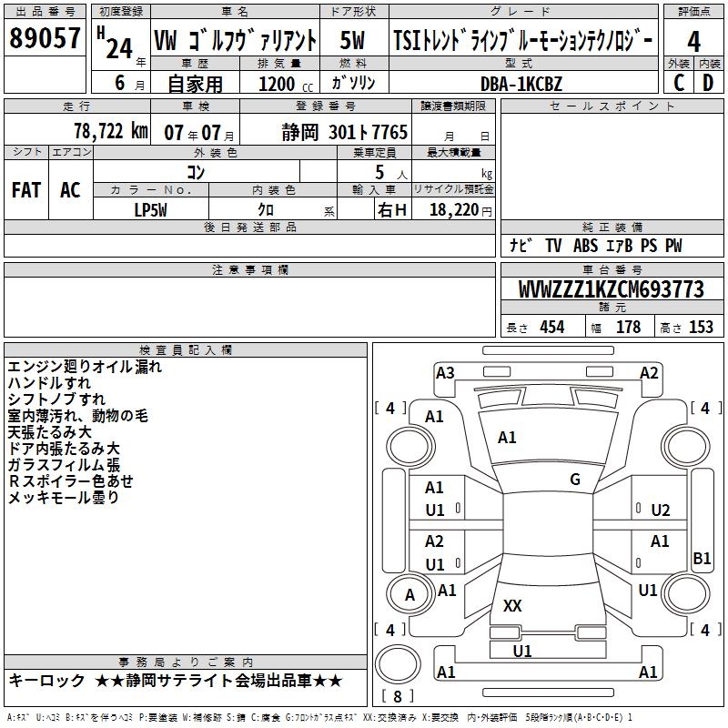Viewport: 728px width, 728px height.
Task: Click the U2 dent mark on diagram
Action: (660, 510)
